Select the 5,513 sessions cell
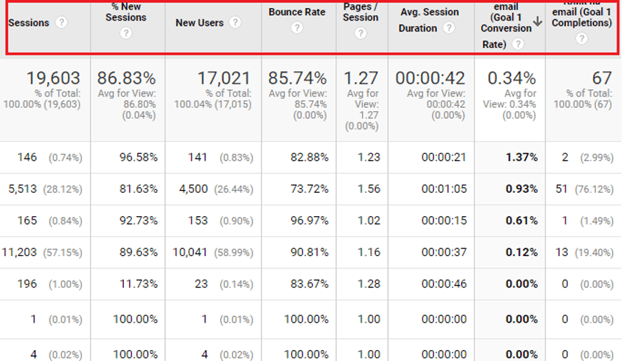Screen dimensions: 622x361 pyautogui.click(x=23, y=189)
